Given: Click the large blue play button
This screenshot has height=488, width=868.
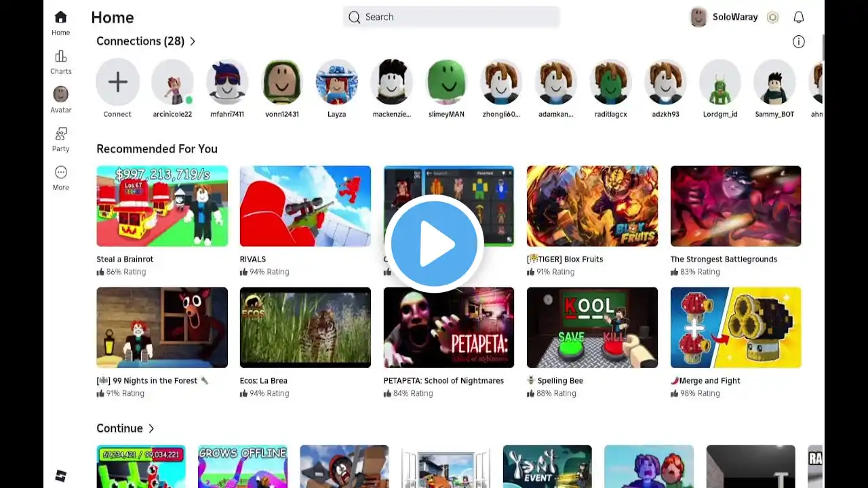Looking at the screenshot, I should click(x=435, y=244).
